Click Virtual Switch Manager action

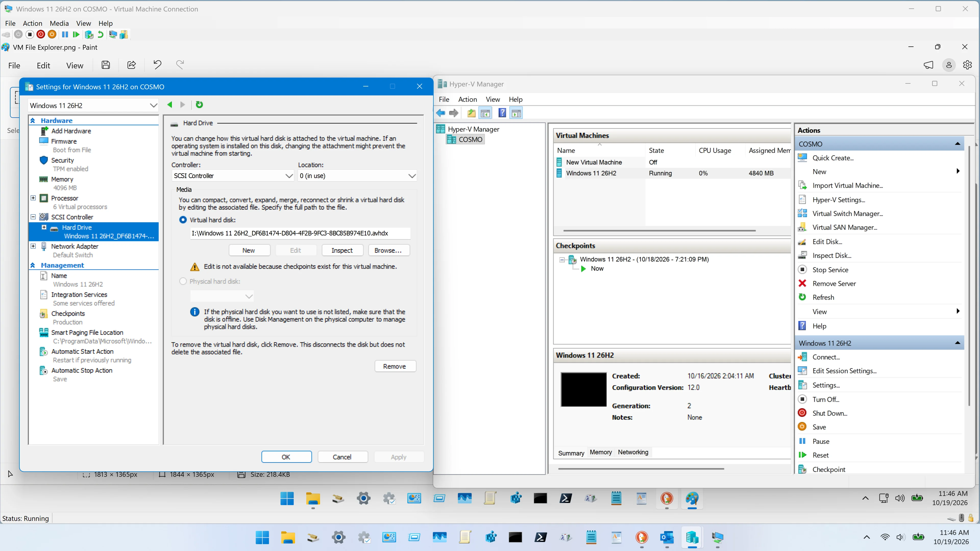point(847,214)
